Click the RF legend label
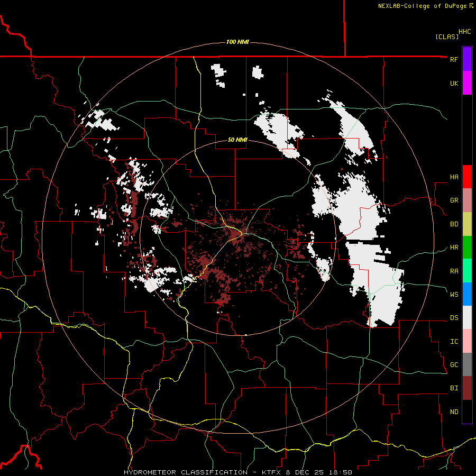 (x=454, y=60)
